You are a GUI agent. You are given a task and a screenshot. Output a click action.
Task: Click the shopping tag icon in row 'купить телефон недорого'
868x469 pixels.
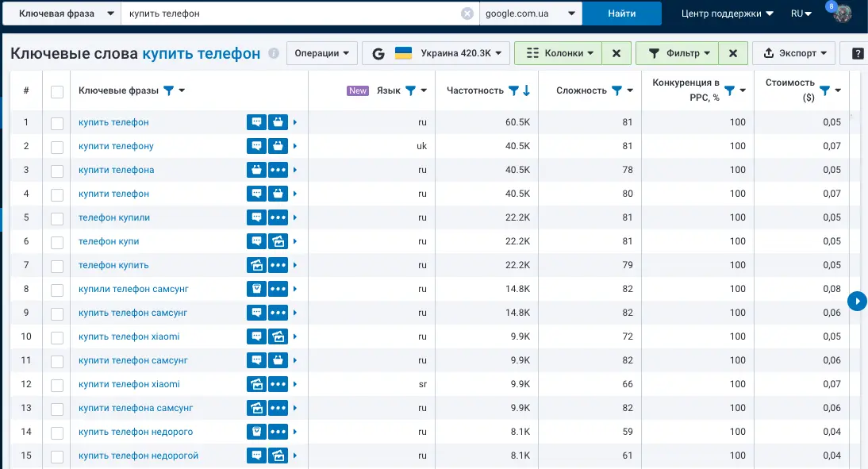click(x=256, y=432)
